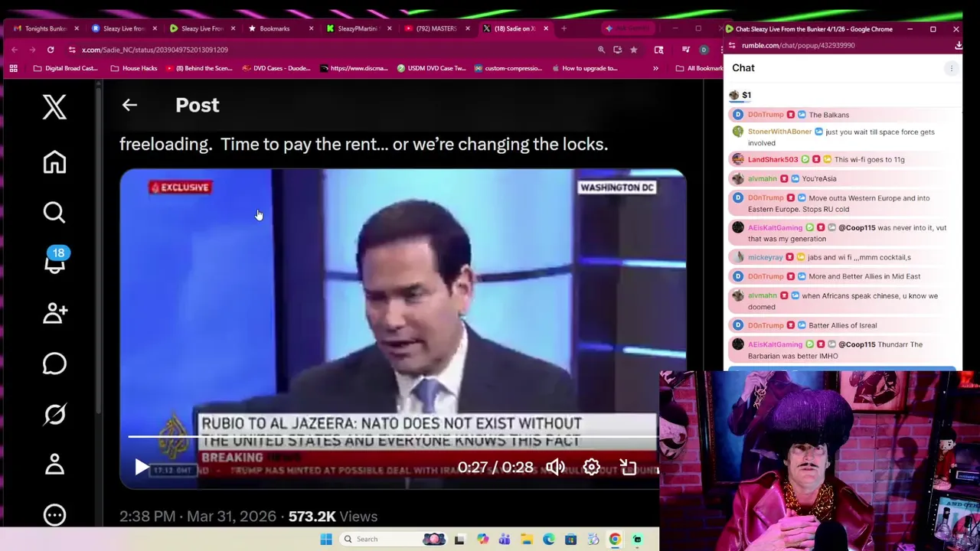Go back using the Post arrow
This screenshot has height=551, width=980.
129,105
